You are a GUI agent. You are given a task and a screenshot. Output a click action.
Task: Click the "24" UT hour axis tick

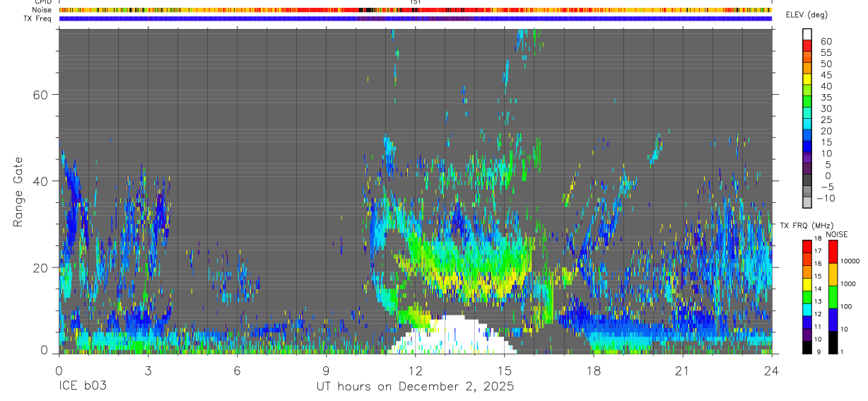coord(772,371)
